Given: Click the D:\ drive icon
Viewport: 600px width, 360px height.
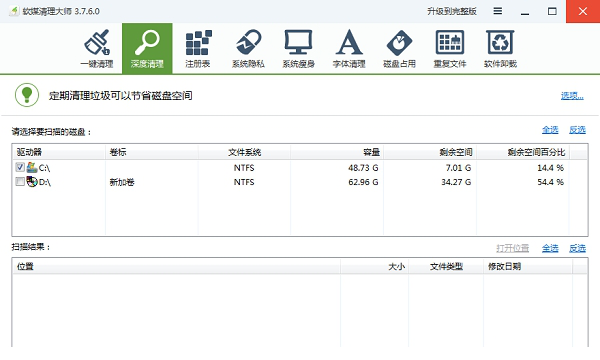Looking at the screenshot, I should click(x=32, y=182).
